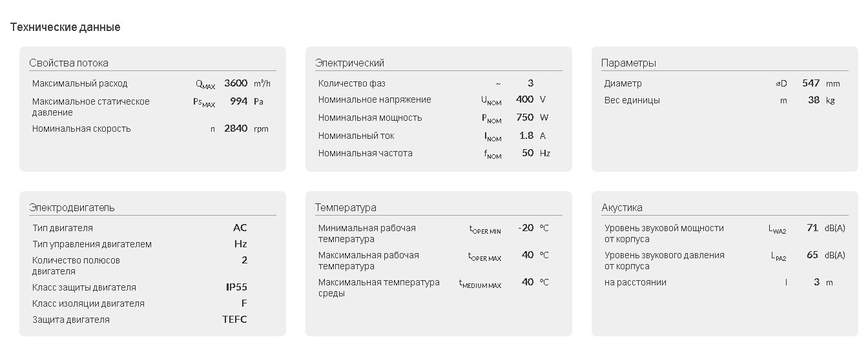Select the TEFC motor protection value
Screen dimensions: 868x348
[234, 320]
